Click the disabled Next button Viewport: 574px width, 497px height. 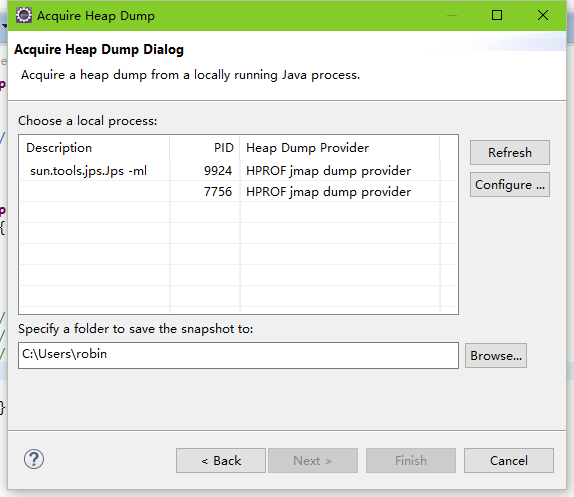coord(313,460)
